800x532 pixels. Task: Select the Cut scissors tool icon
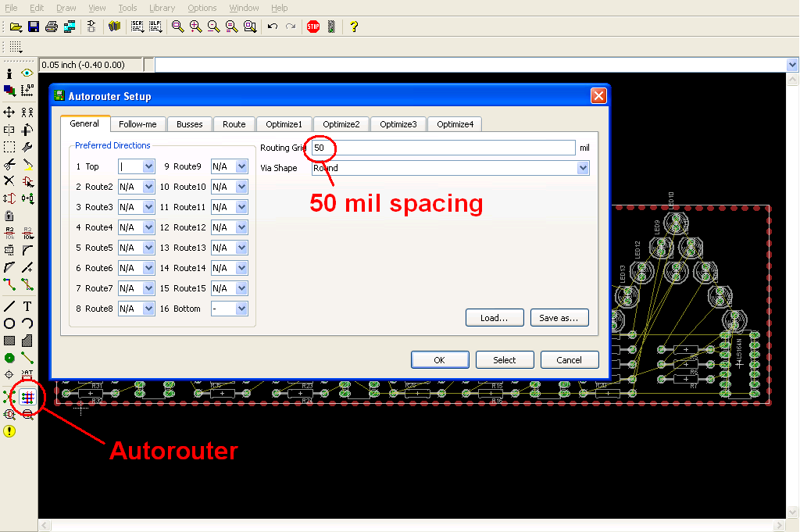tap(9, 164)
